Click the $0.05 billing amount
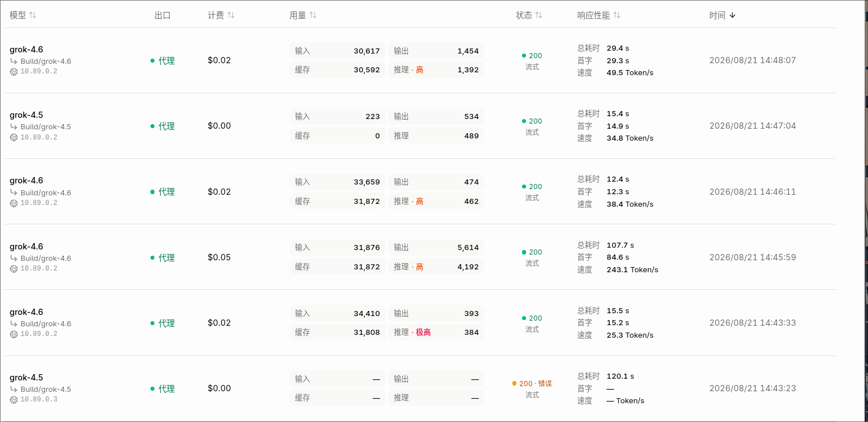868x422 pixels. tap(219, 257)
